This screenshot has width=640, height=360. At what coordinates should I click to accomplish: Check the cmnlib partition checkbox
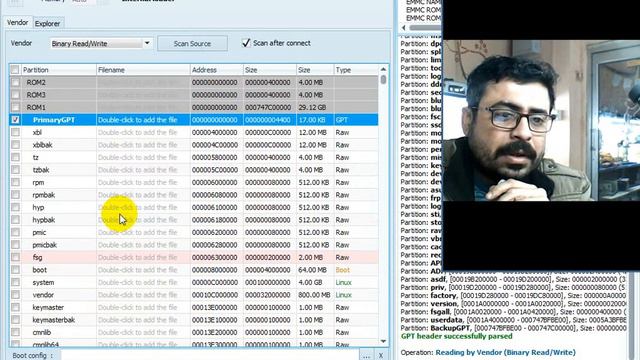pos(15,332)
